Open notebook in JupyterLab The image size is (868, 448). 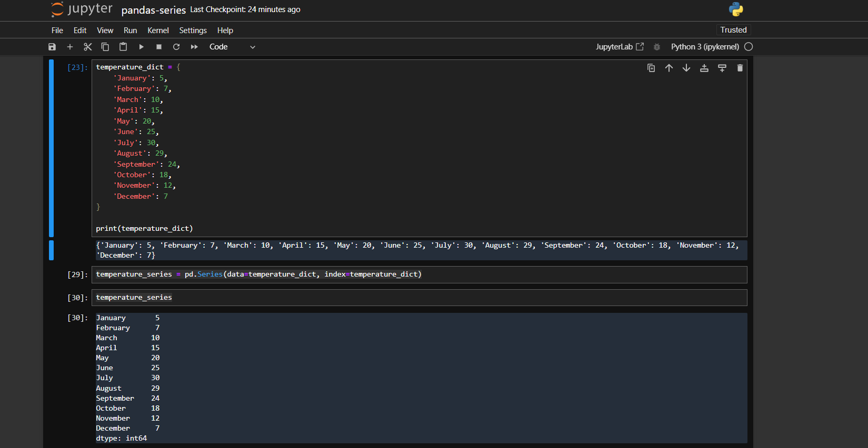(620, 47)
